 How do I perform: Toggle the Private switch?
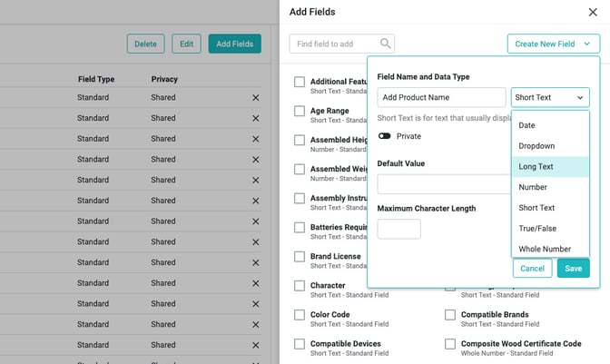(x=385, y=136)
